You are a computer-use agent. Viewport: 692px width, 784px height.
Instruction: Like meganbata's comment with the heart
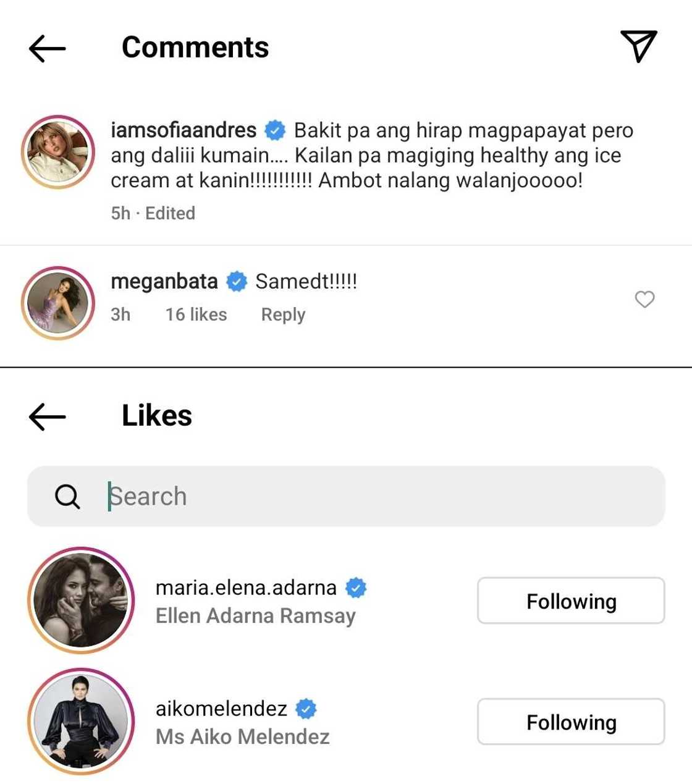pos(644,300)
